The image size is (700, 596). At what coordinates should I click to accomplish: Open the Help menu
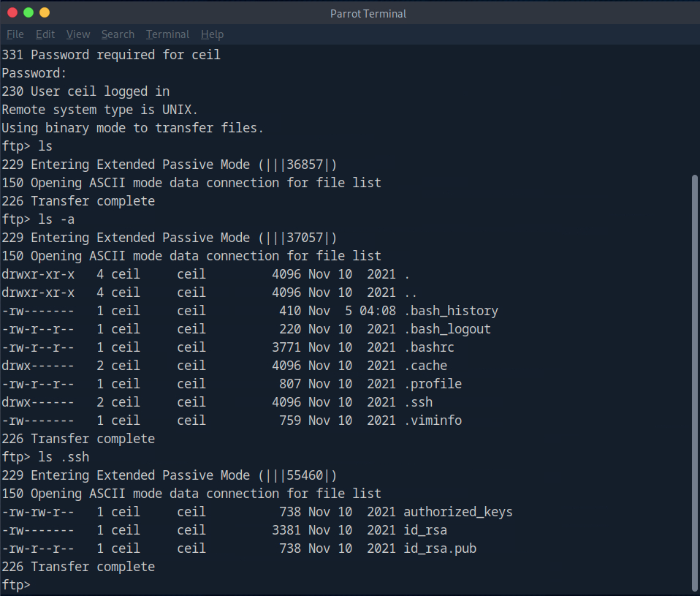coord(212,34)
